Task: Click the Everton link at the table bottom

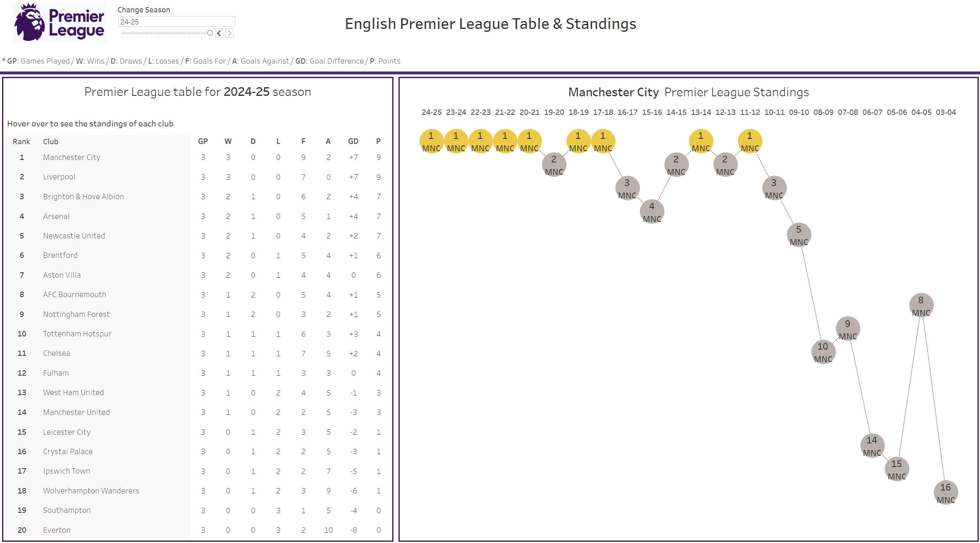Action: tap(56, 530)
